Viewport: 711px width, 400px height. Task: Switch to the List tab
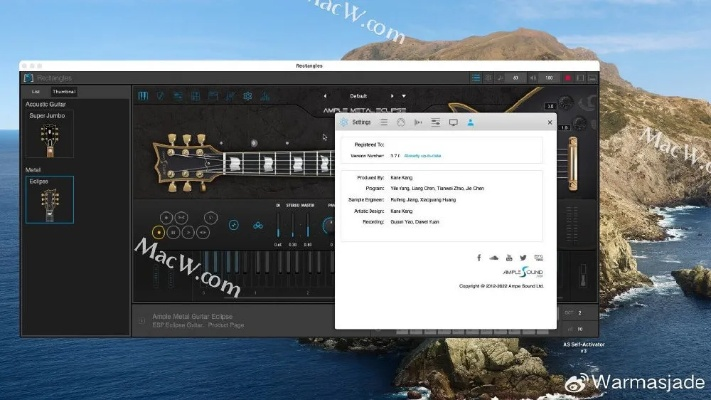pyautogui.click(x=34, y=92)
